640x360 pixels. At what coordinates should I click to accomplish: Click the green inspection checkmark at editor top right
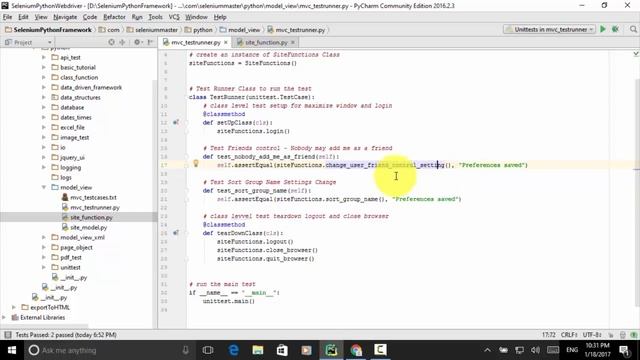point(636,54)
